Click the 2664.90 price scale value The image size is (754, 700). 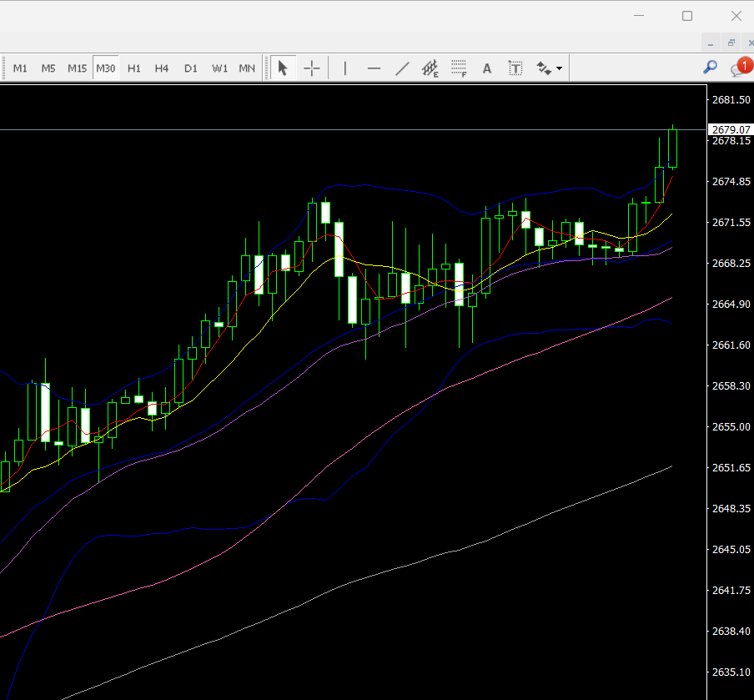click(731, 304)
